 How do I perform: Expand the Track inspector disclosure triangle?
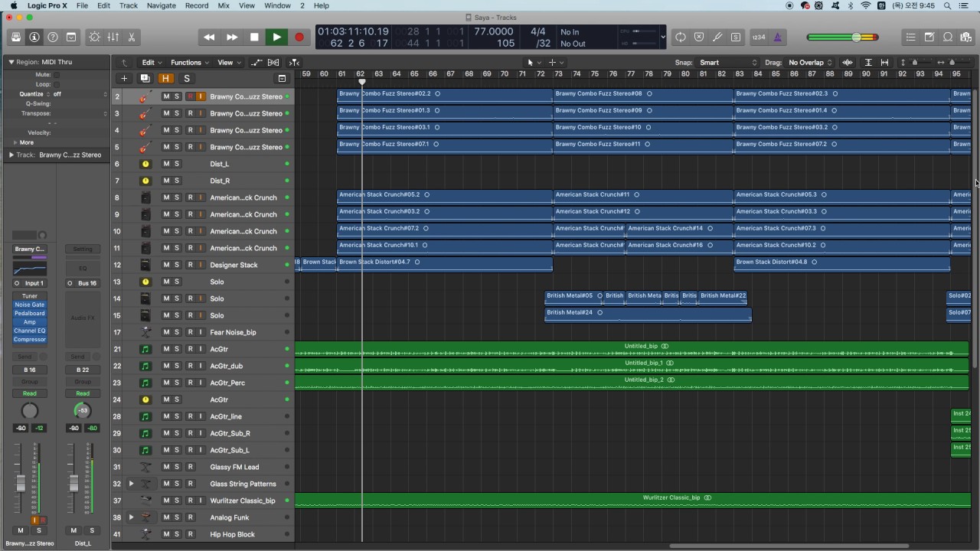(x=11, y=155)
